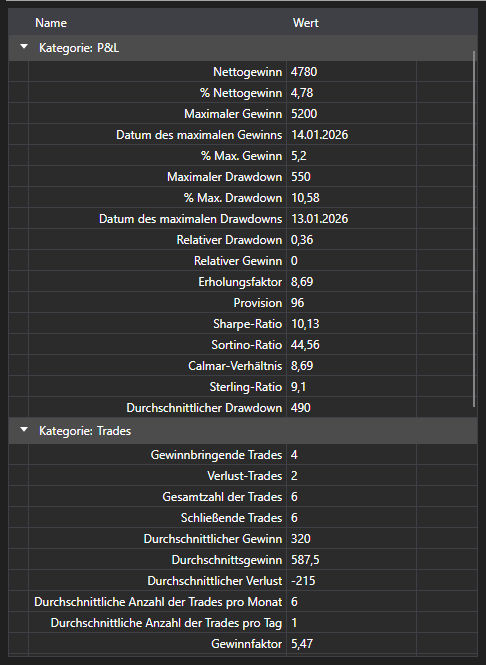Viewport: 486px width, 665px height.
Task: Select the value 550
Action: tap(301, 177)
